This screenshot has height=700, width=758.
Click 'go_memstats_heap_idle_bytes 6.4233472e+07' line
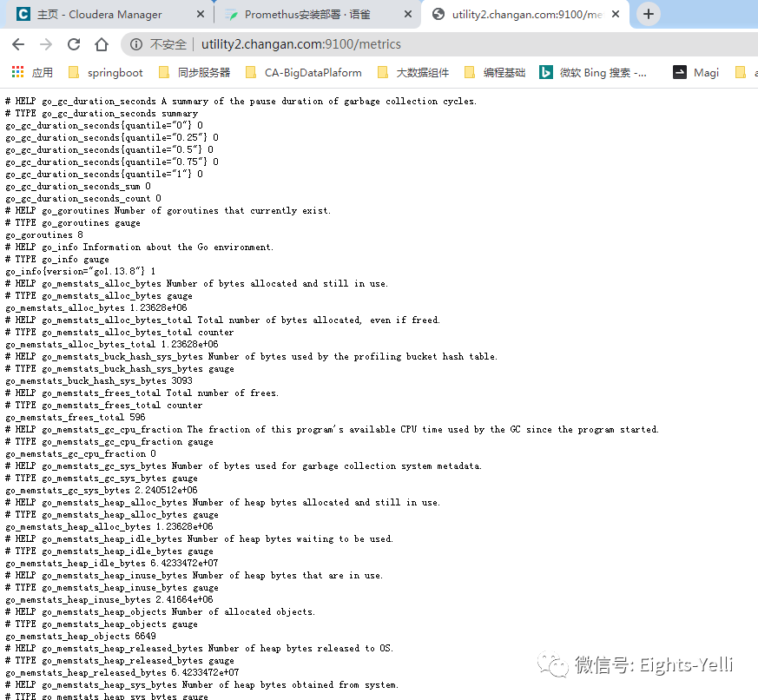[112, 563]
